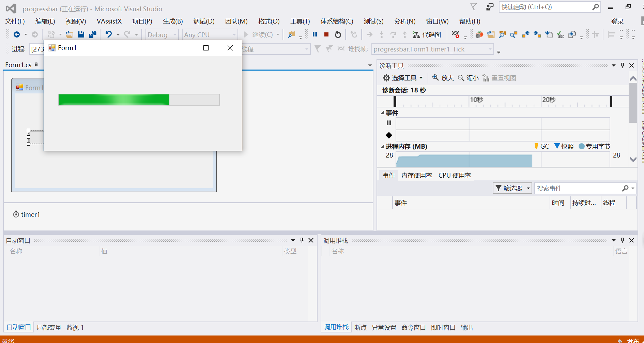Open the feedback icon in title bar
The height and width of the screenshot is (343, 644).
click(490, 7)
